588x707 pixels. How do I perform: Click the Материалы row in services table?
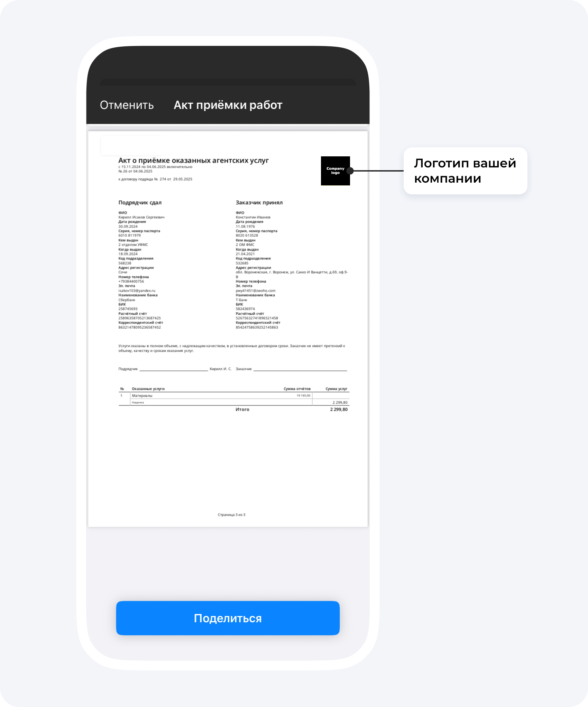coord(234,395)
